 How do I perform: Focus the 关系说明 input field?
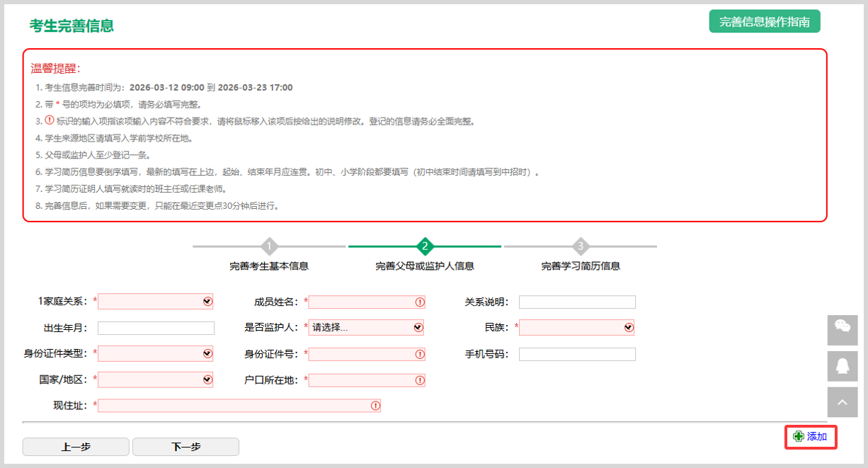(x=577, y=302)
